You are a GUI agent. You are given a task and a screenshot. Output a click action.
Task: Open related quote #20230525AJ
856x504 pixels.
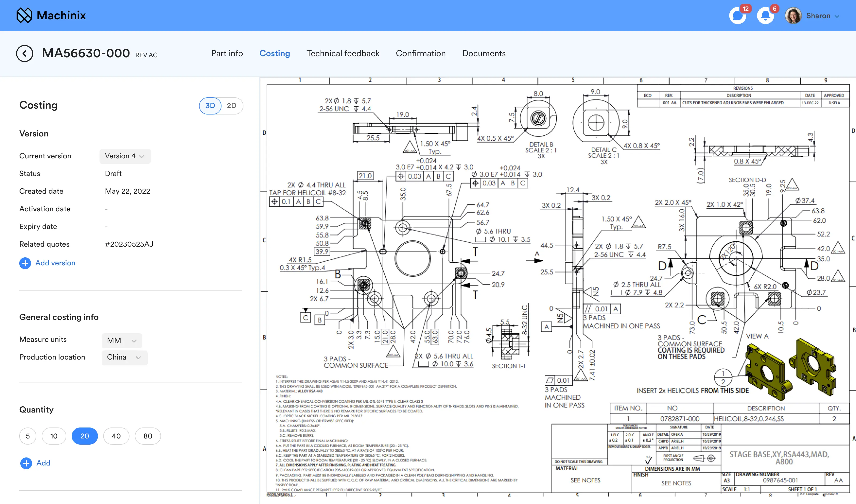coord(129,244)
